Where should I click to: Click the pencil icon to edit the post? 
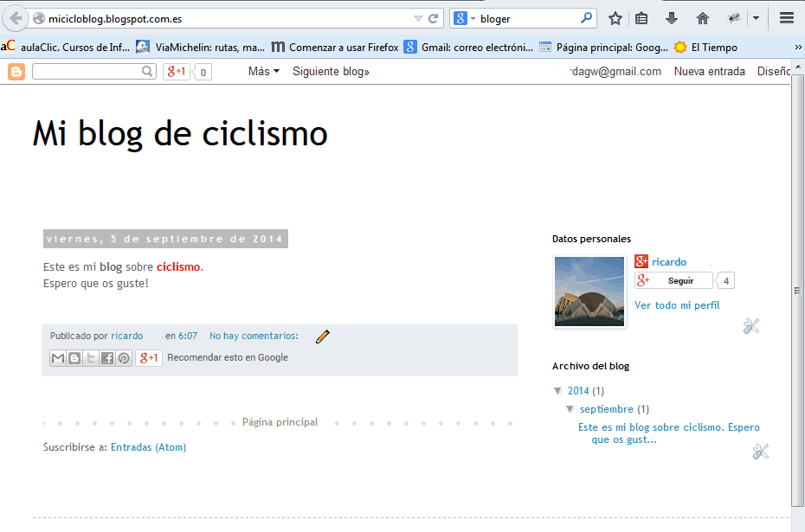[x=323, y=337]
